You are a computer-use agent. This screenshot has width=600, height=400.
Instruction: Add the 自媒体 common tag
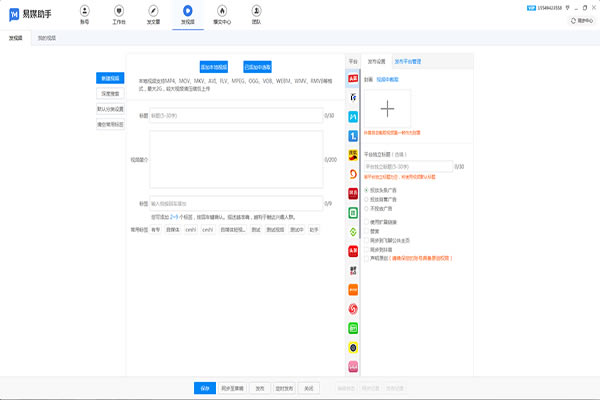click(x=173, y=230)
